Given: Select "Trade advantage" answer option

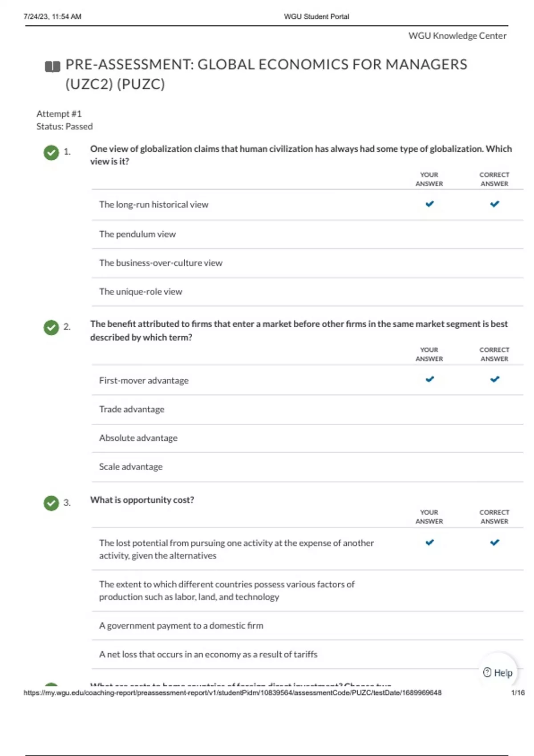Looking at the screenshot, I should coord(132,410).
